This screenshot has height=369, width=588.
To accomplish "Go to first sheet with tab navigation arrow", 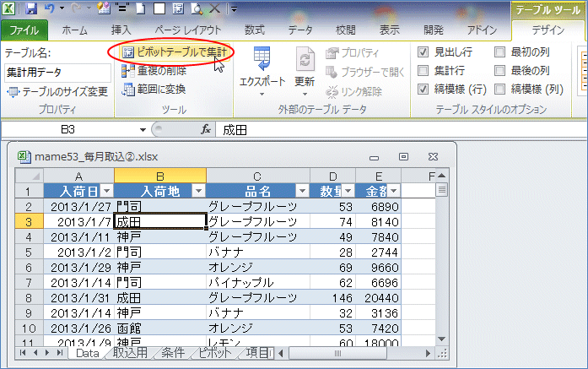I will point(23,353).
